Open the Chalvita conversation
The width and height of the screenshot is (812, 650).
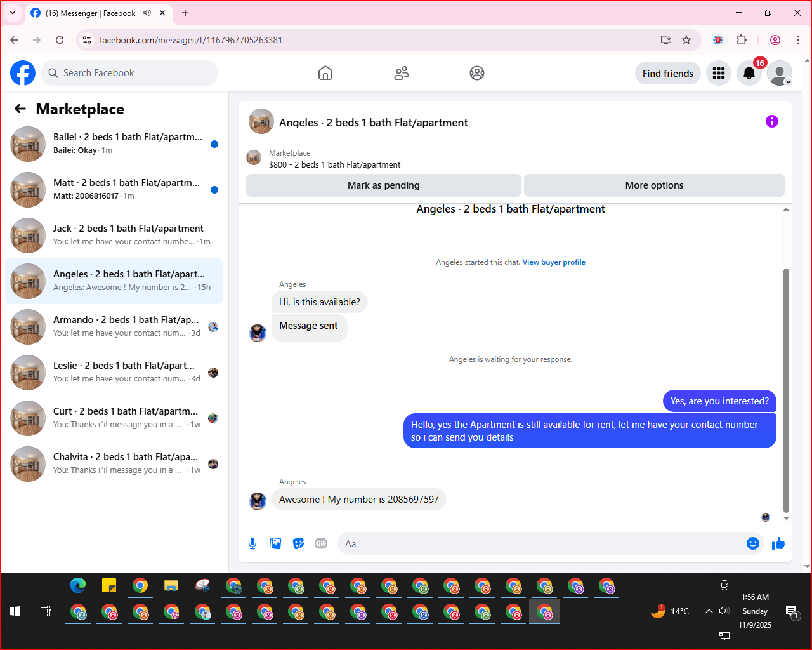coord(114,464)
